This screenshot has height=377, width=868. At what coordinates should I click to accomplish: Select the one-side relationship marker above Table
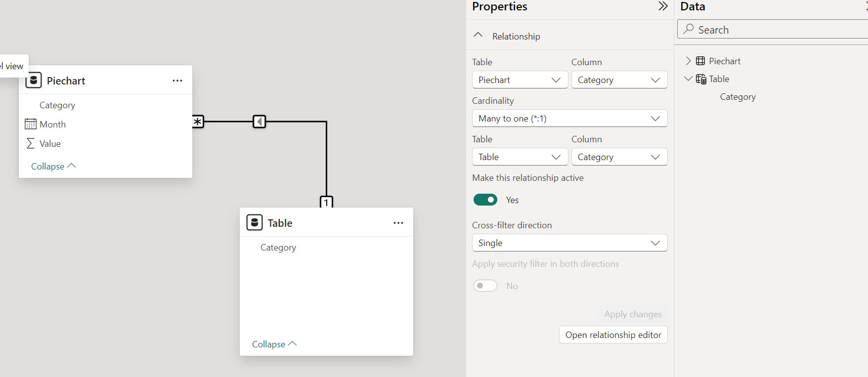(326, 202)
